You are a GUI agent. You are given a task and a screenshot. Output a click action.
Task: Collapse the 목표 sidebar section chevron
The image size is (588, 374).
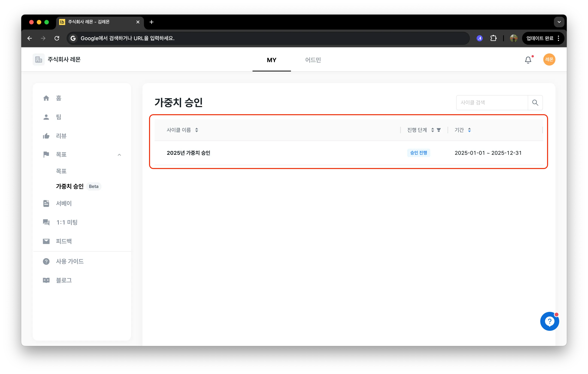119,155
